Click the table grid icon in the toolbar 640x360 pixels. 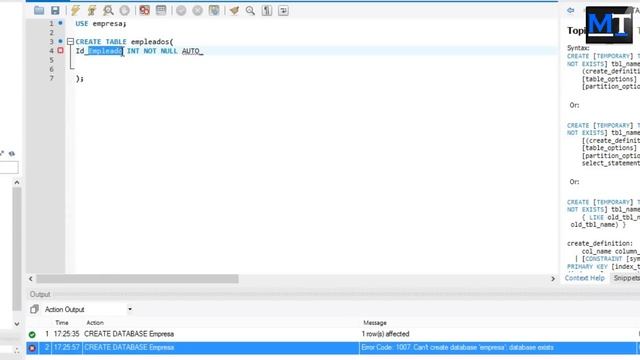(x=161, y=11)
